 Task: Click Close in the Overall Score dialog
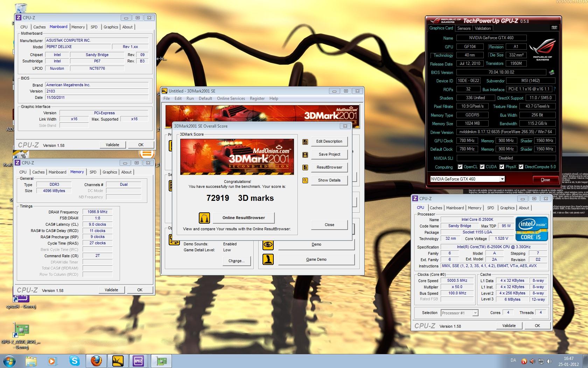click(x=329, y=225)
